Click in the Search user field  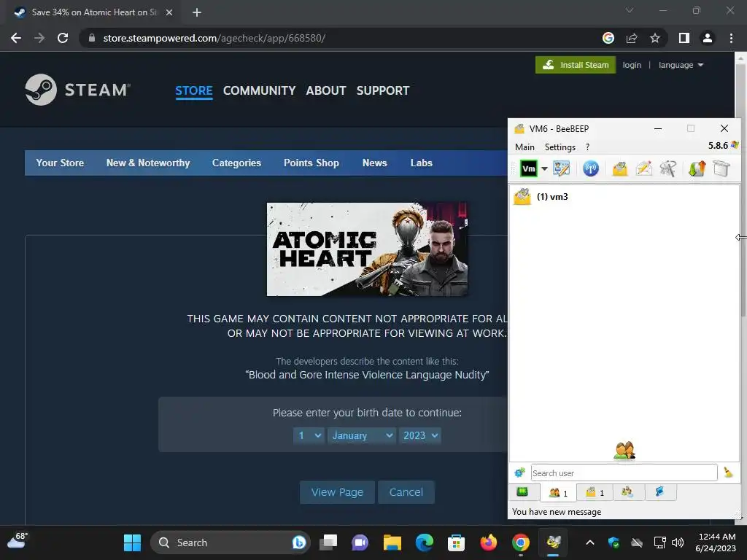(624, 472)
